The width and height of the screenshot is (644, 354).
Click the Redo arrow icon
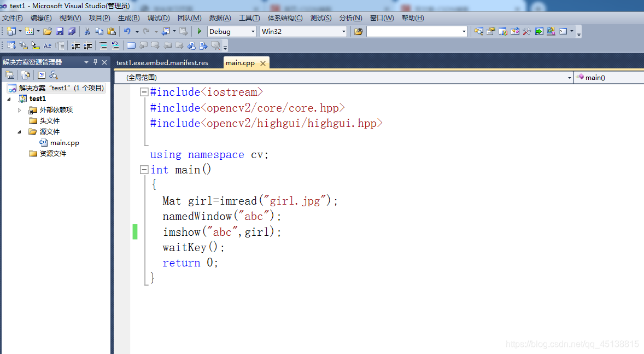click(x=146, y=31)
